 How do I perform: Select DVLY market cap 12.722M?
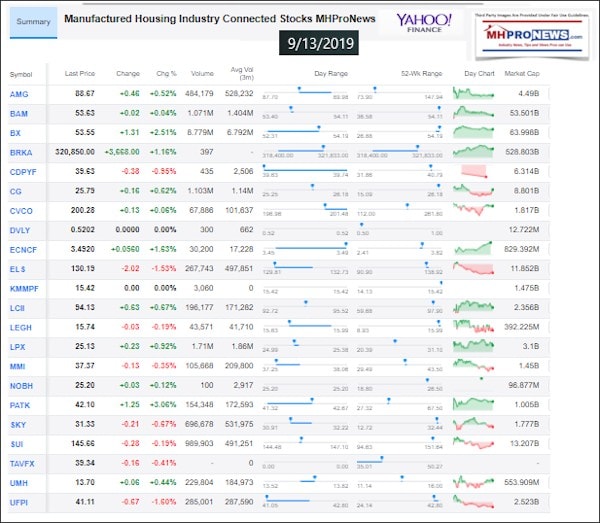(524, 230)
